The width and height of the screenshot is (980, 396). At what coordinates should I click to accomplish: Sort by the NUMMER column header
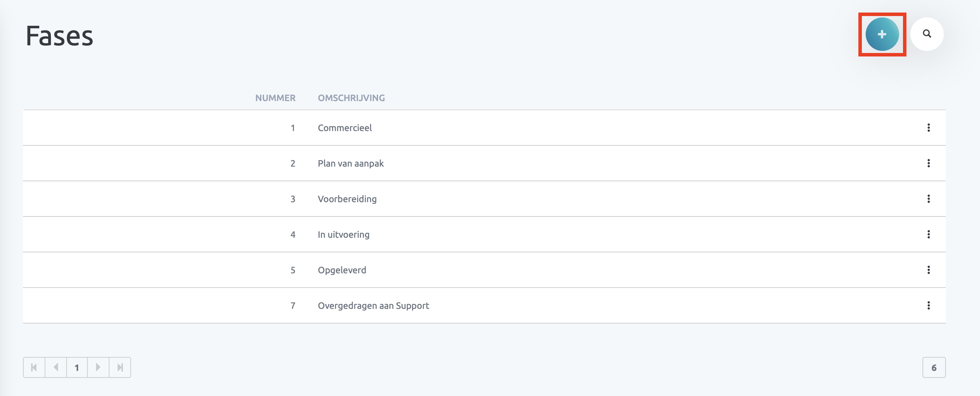(275, 98)
